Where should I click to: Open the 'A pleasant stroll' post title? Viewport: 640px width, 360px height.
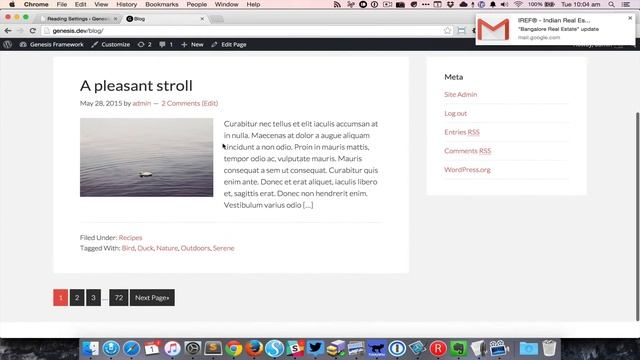coord(136,86)
